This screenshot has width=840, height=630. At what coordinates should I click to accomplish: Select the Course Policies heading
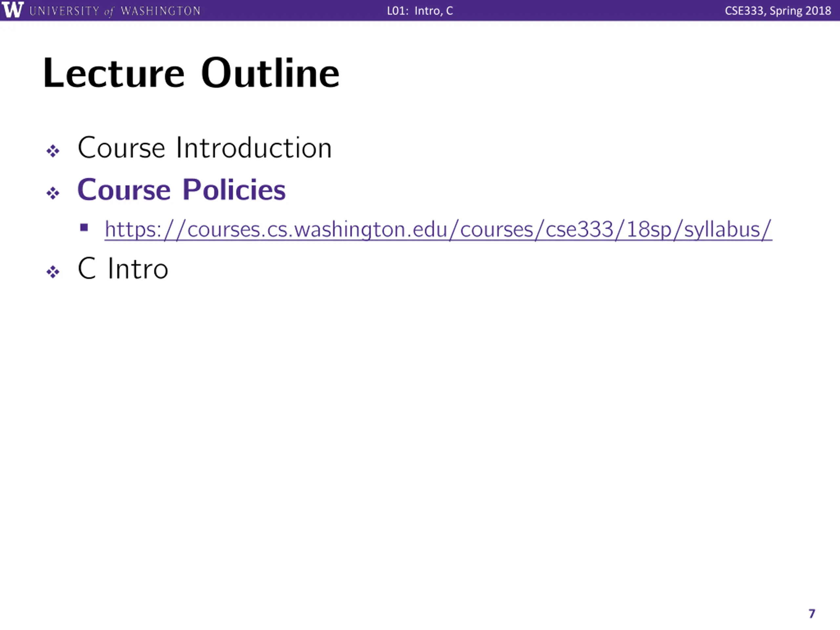point(181,189)
